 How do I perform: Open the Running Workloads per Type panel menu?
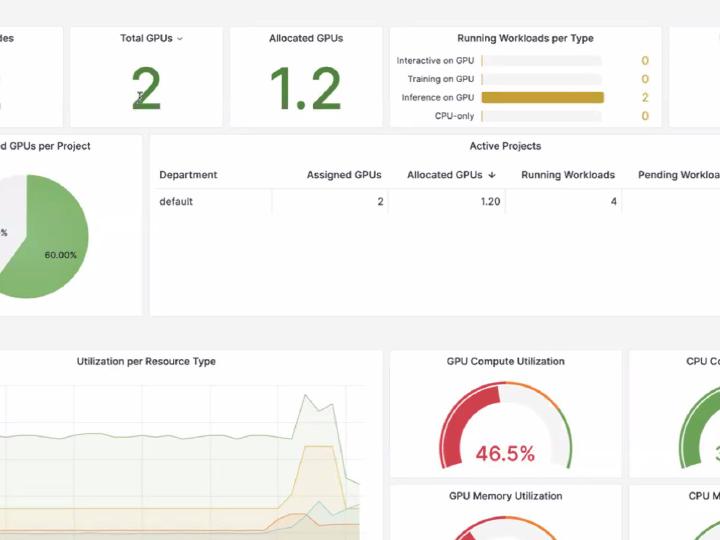(525, 38)
